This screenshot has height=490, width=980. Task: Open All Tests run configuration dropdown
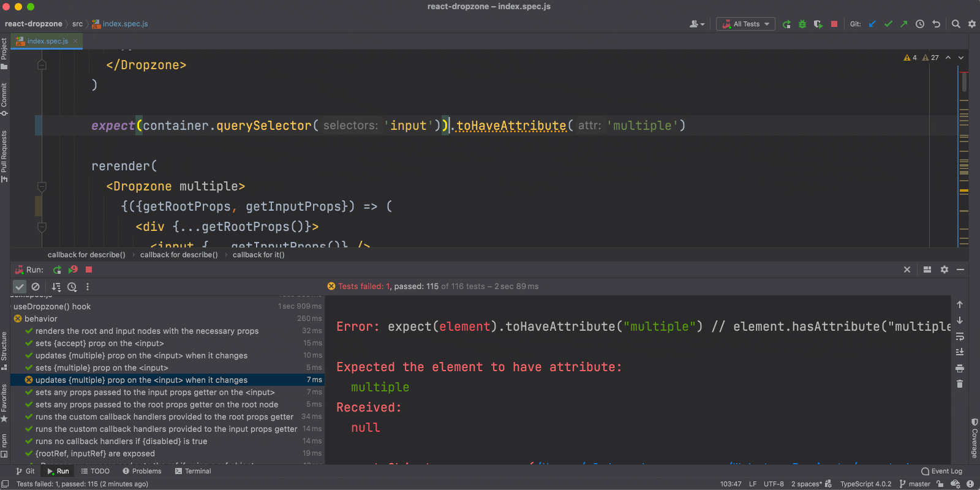tap(745, 24)
